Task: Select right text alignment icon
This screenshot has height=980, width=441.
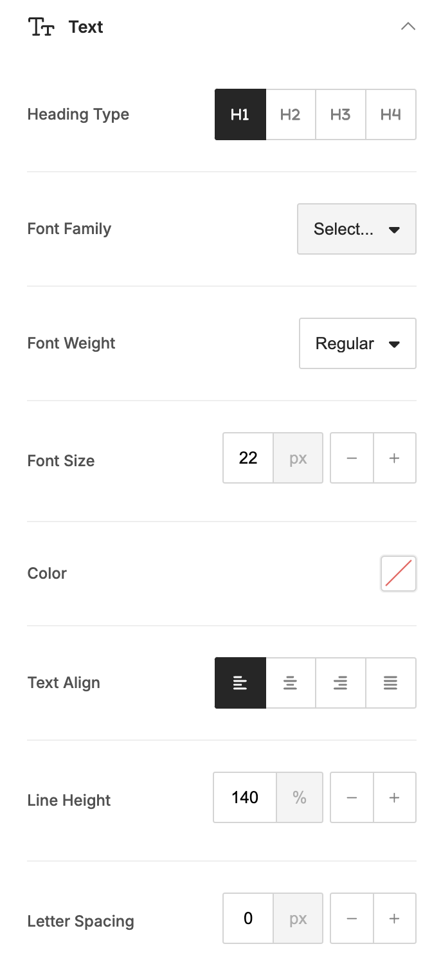Action: pos(341,683)
